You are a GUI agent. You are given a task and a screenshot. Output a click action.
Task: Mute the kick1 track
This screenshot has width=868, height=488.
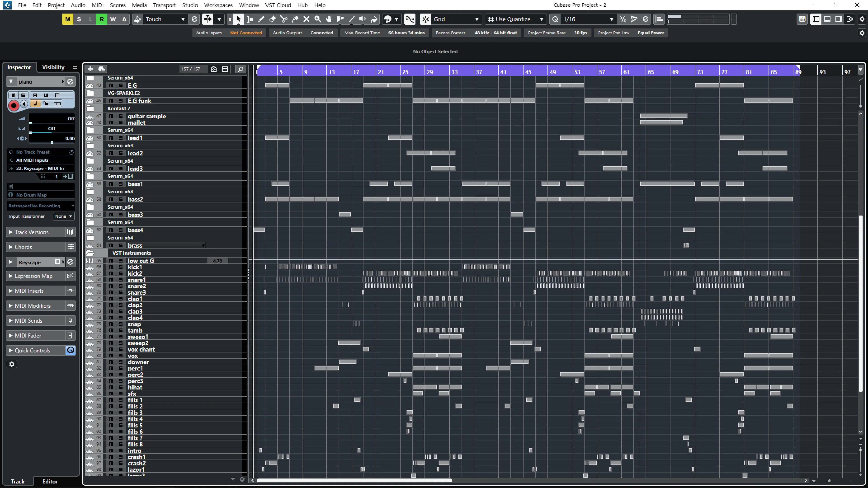pyautogui.click(x=111, y=267)
